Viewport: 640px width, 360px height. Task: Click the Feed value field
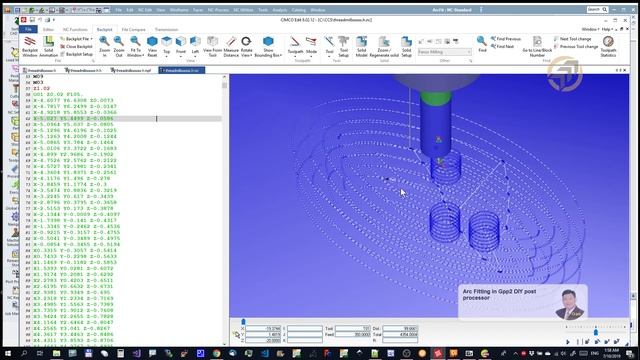pos(353,334)
